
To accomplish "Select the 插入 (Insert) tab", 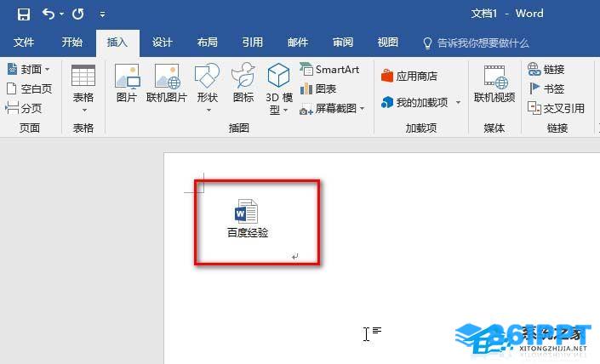I will pos(117,42).
